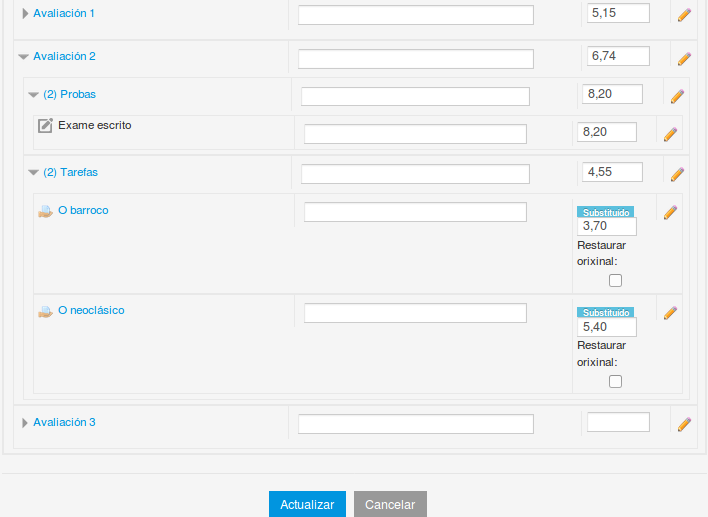Open the O neoclásico assignment link
708x517 pixels.
[x=91, y=311]
